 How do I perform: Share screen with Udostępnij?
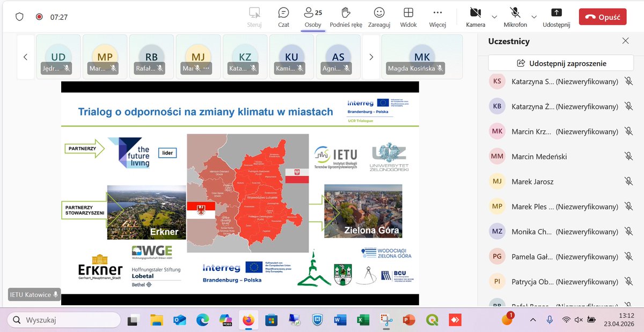pos(557,17)
